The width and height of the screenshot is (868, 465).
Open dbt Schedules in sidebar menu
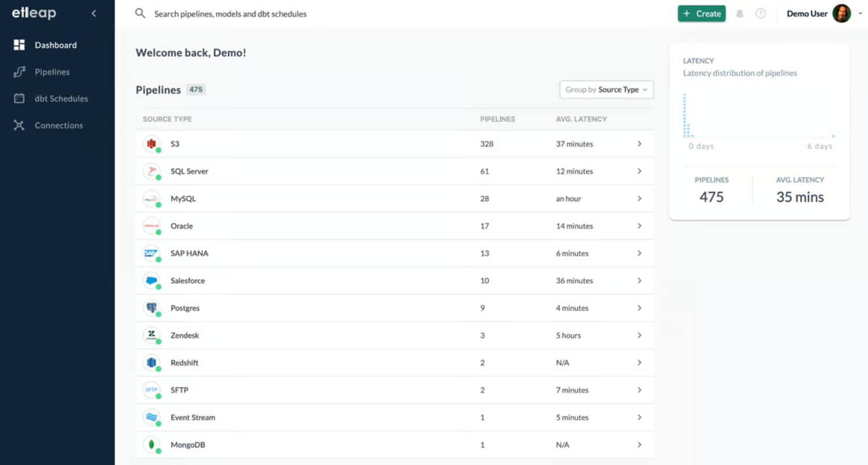coord(62,98)
